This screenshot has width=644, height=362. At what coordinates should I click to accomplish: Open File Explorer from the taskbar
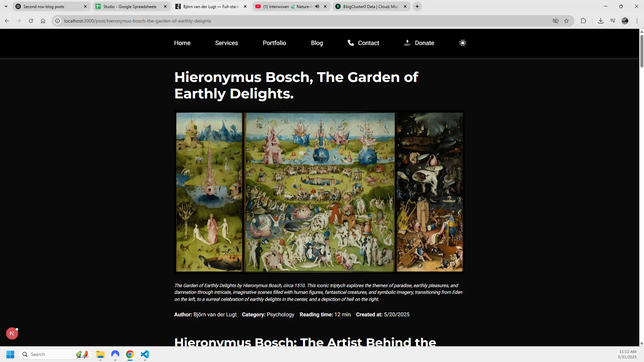click(100, 354)
